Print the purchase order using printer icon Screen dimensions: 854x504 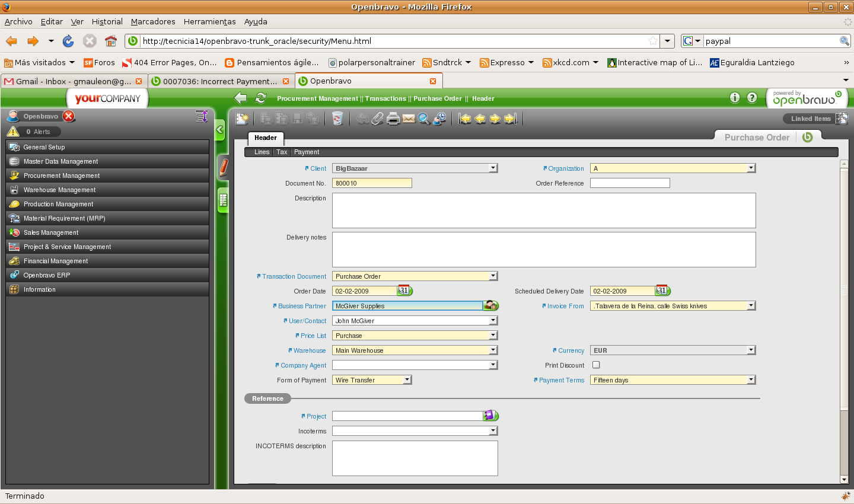(x=393, y=119)
